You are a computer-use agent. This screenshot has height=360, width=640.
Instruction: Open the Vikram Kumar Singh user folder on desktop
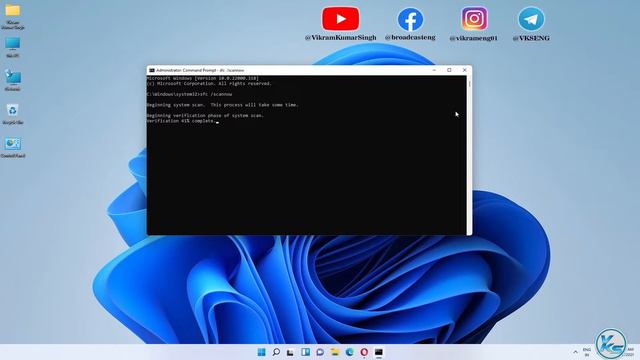point(13,16)
